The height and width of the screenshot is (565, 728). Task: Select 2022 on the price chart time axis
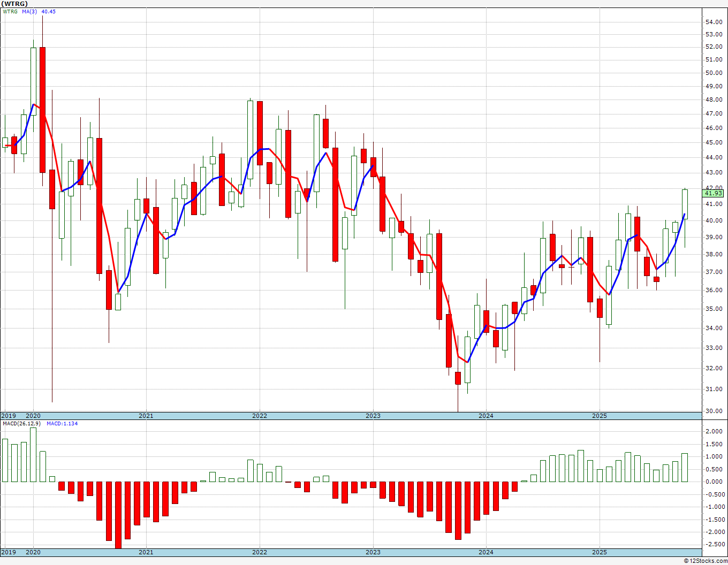tap(260, 416)
